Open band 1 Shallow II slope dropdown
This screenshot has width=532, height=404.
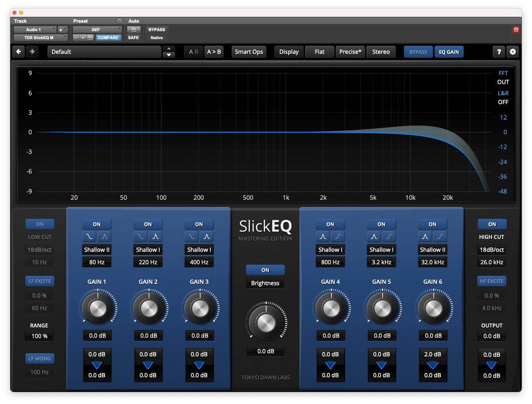click(x=97, y=250)
